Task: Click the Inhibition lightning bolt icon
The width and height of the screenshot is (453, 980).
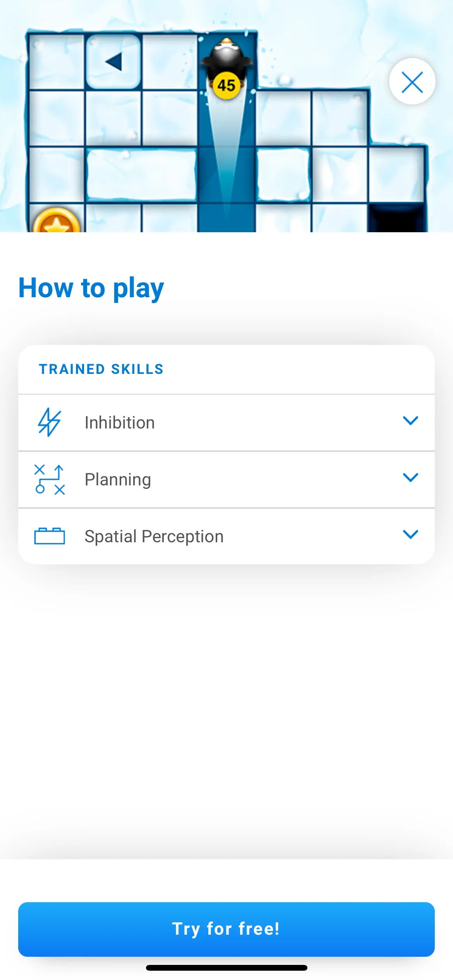Action: click(49, 422)
